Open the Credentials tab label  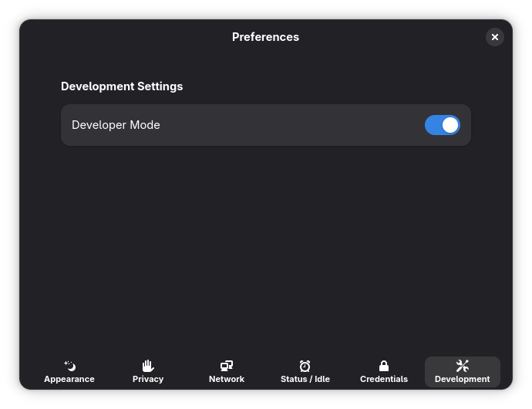coord(384,379)
